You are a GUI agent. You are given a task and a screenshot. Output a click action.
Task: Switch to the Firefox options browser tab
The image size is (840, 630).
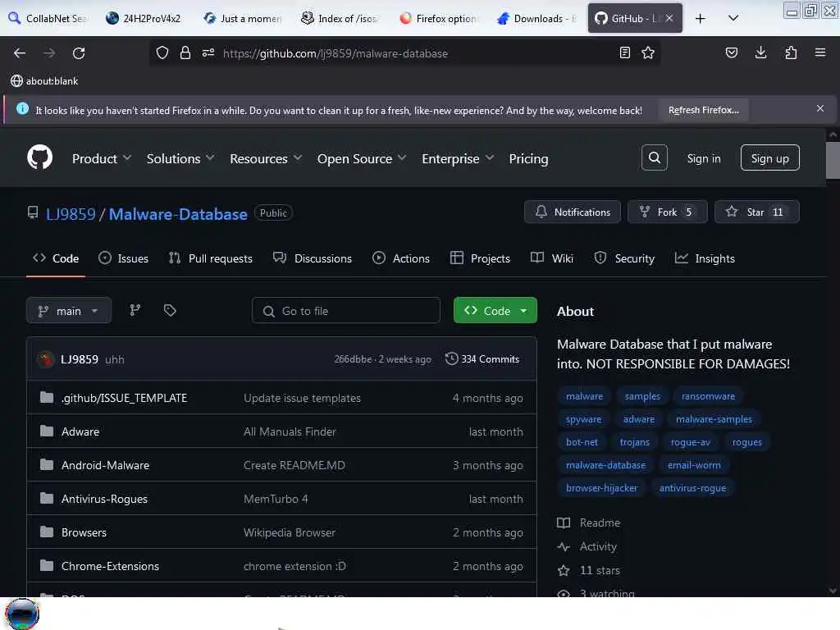coord(438,18)
